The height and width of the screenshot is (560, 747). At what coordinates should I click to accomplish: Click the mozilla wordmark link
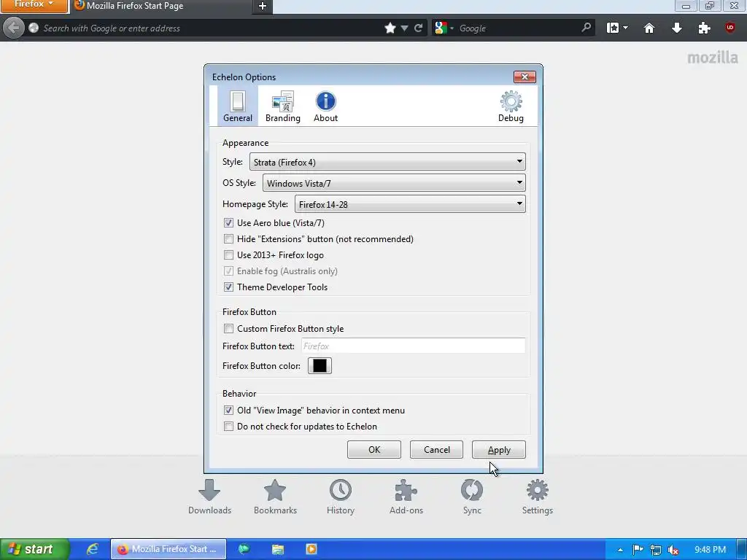tap(712, 58)
